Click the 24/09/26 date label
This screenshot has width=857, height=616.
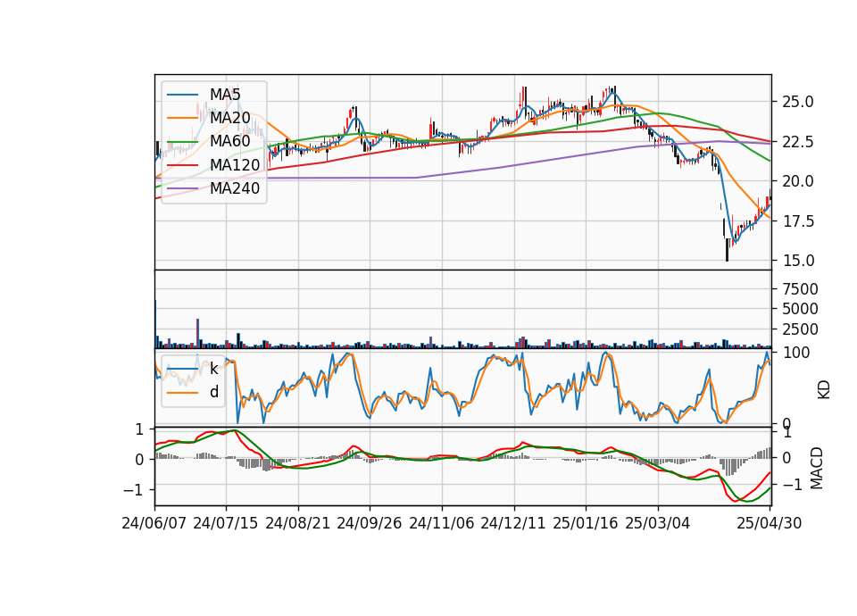(x=369, y=524)
